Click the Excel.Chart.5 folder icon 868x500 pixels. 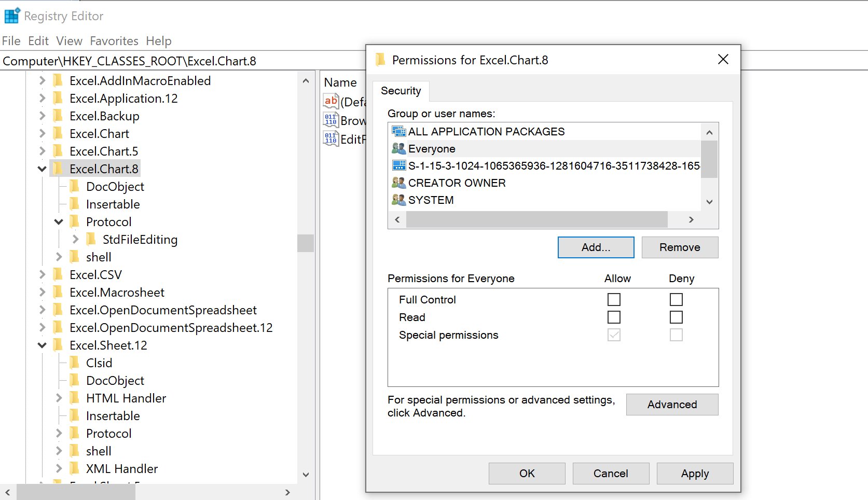point(58,151)
